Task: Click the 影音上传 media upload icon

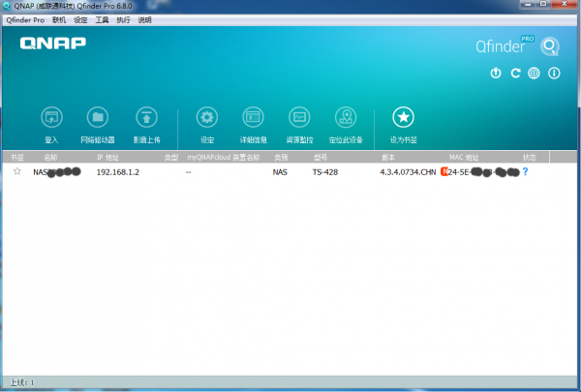Action: pos(146,118)
